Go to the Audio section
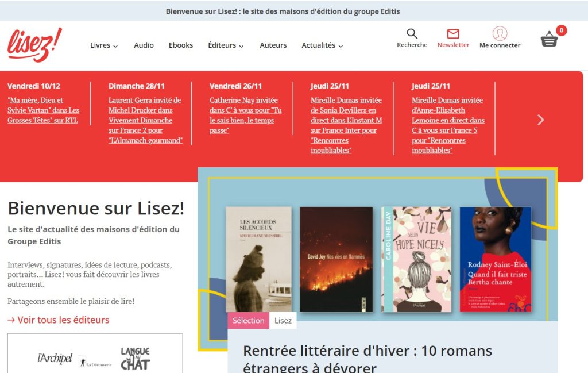Screen dimensions: 588x373 click(x=144, y=45)
